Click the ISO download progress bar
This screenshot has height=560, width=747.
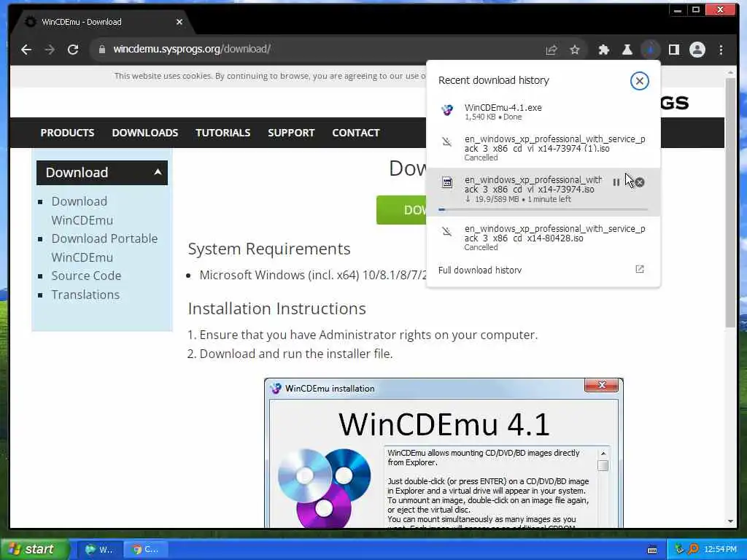tap(543, 209)
